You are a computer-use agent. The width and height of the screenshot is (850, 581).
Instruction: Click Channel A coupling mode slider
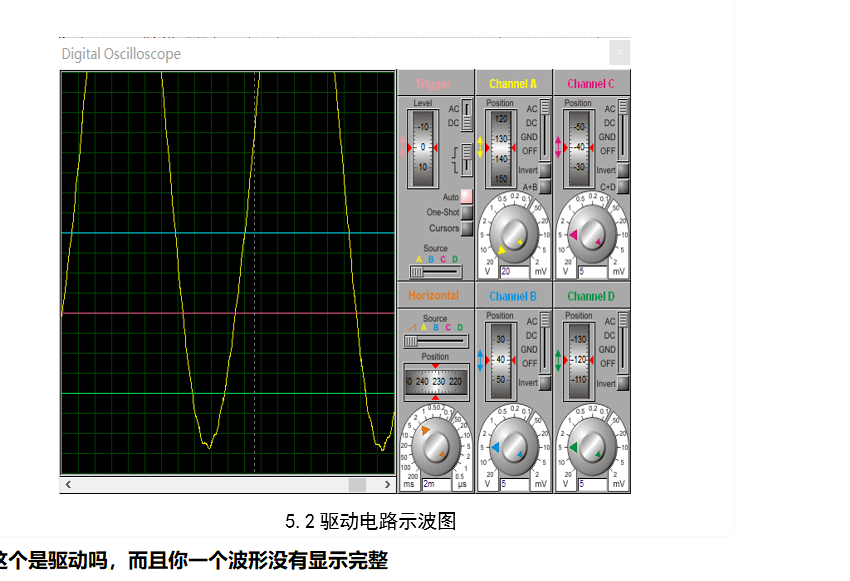coord(545,129)
